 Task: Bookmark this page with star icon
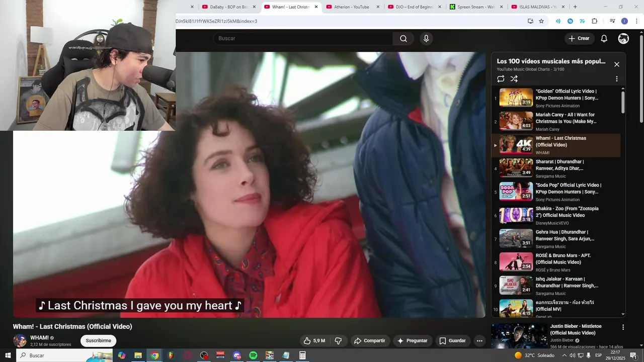[541, 21]
